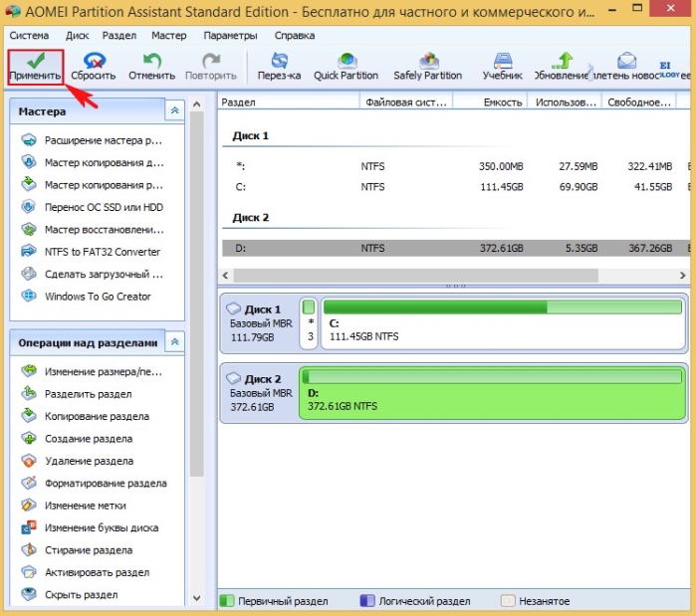
Task: Select the small * system partition block
Action: pos(309,323)
